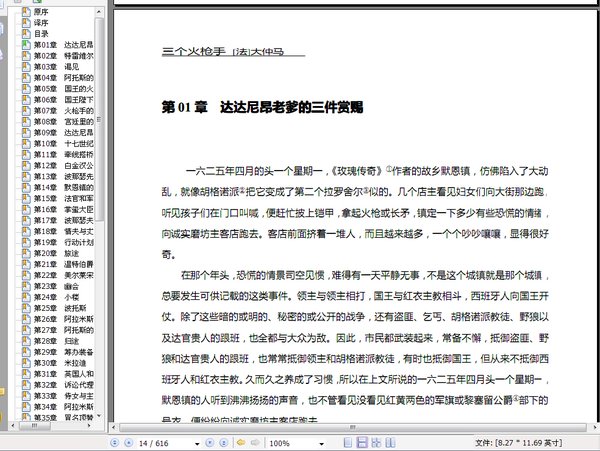Switch to continuous facing pages layout
The image size is (600, 451).
pos(376,443)
